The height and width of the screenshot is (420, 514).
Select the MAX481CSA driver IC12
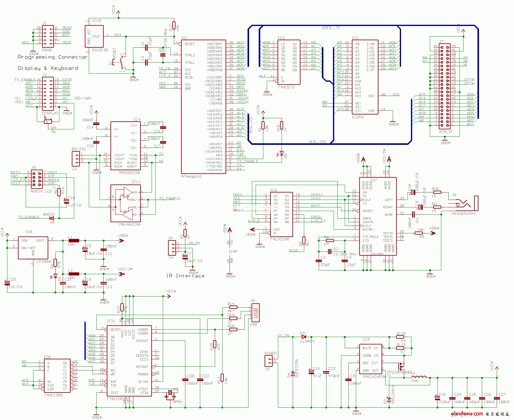(x=125, y=203)
